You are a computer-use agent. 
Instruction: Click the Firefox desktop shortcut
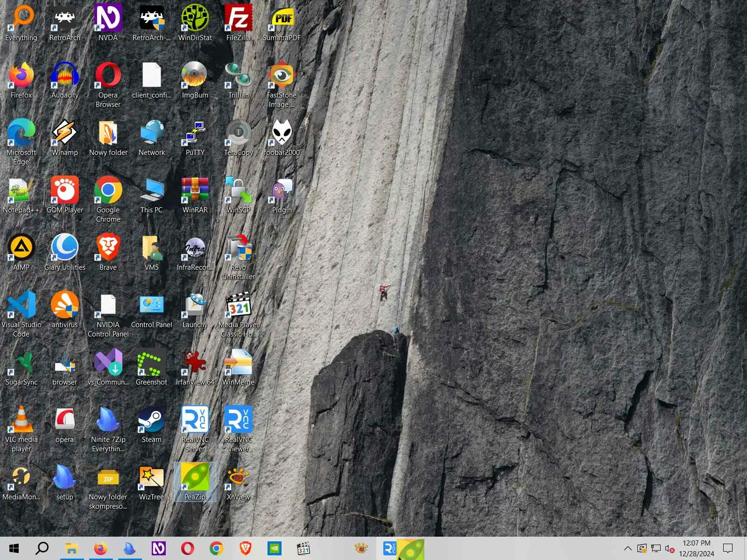tap(21, 80)
